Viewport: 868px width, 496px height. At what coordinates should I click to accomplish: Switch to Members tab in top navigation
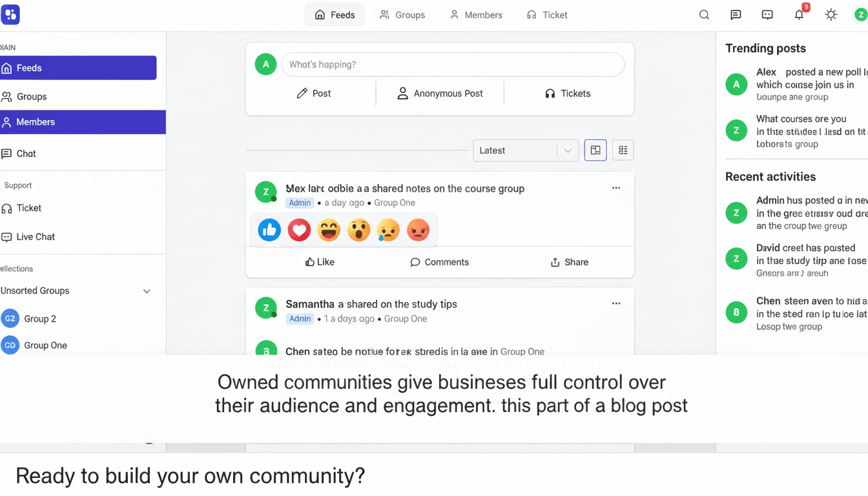tap(476, 15)
